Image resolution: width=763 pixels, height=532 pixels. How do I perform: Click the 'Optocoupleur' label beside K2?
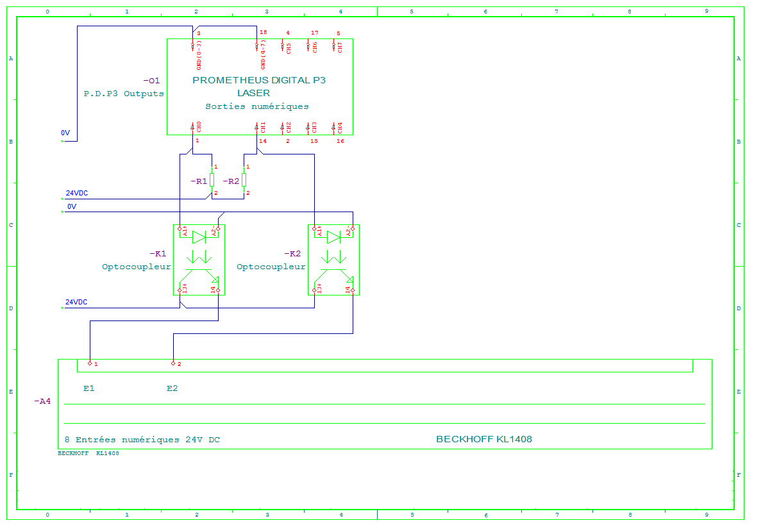(x=271, y=267)
